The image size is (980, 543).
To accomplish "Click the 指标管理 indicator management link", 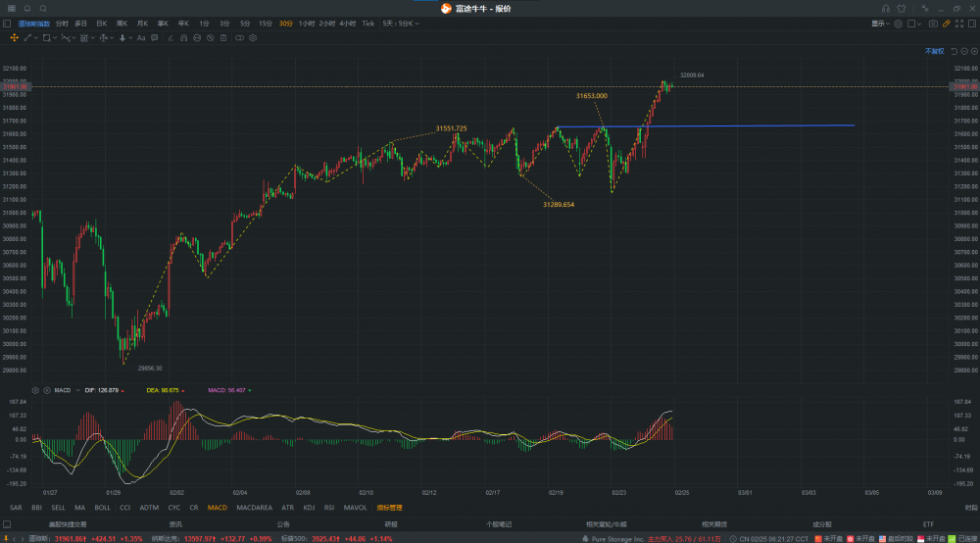I will pyautogui.click(x=389, y=508).
